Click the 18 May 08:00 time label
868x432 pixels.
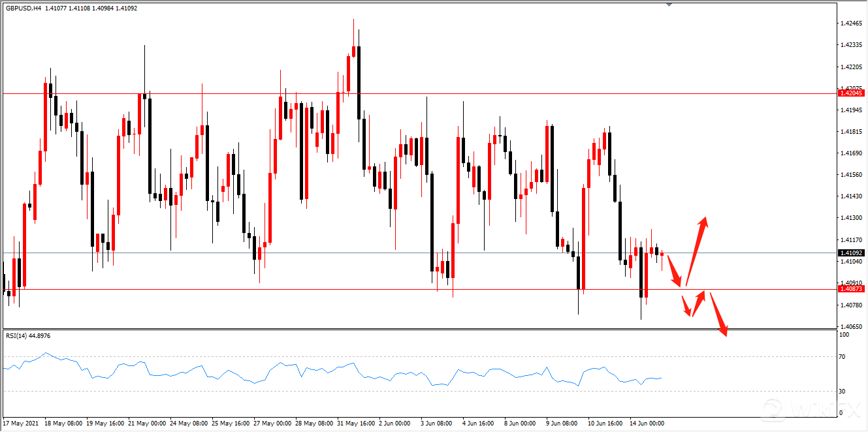click(63, 423)
